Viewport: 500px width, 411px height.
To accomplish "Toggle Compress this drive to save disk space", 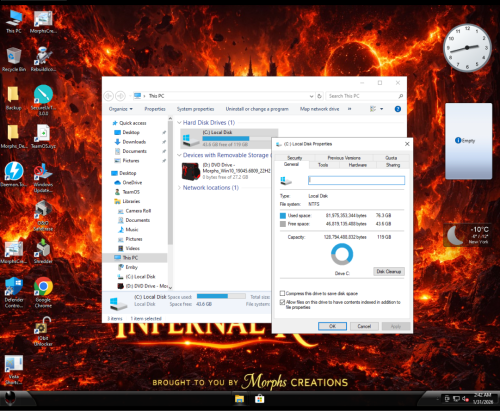I will 282,293.
